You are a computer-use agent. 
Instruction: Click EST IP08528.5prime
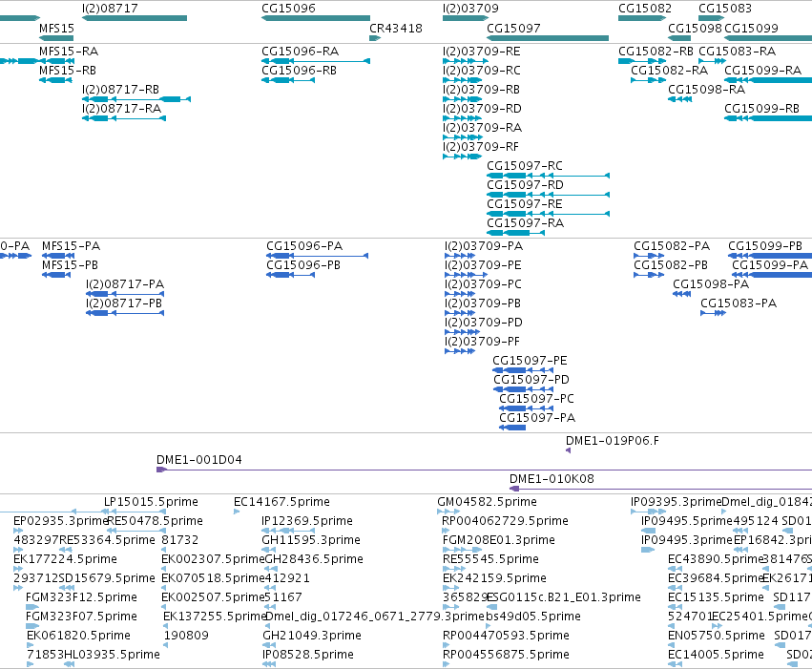coord(269,664)
